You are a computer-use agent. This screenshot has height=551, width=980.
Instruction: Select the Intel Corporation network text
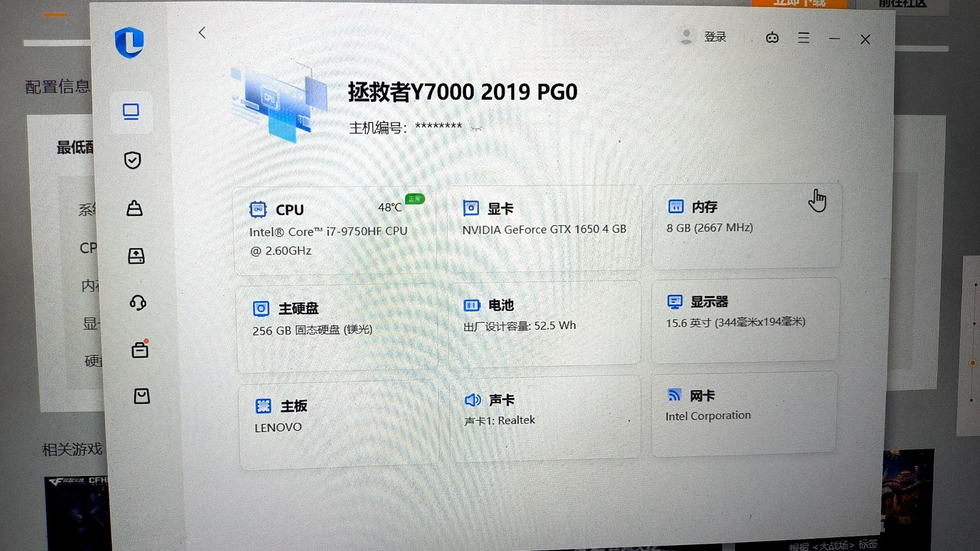[x=708, y=416]
